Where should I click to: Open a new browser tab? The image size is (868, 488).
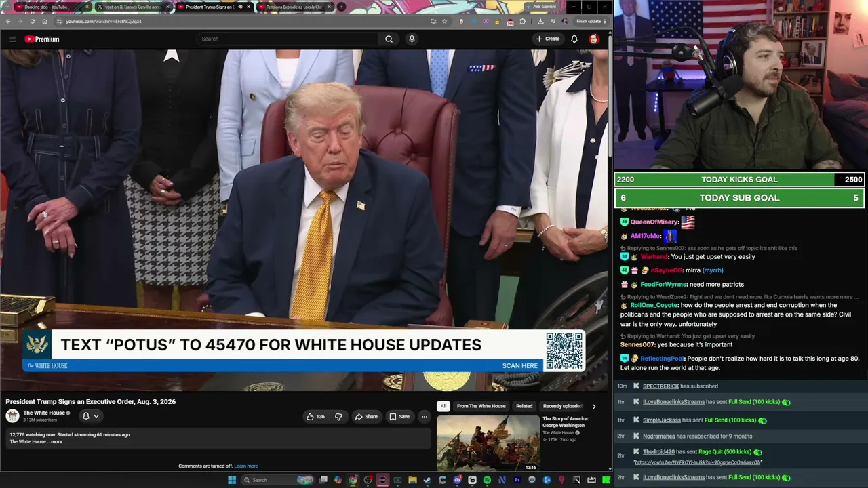click(341, 7)
